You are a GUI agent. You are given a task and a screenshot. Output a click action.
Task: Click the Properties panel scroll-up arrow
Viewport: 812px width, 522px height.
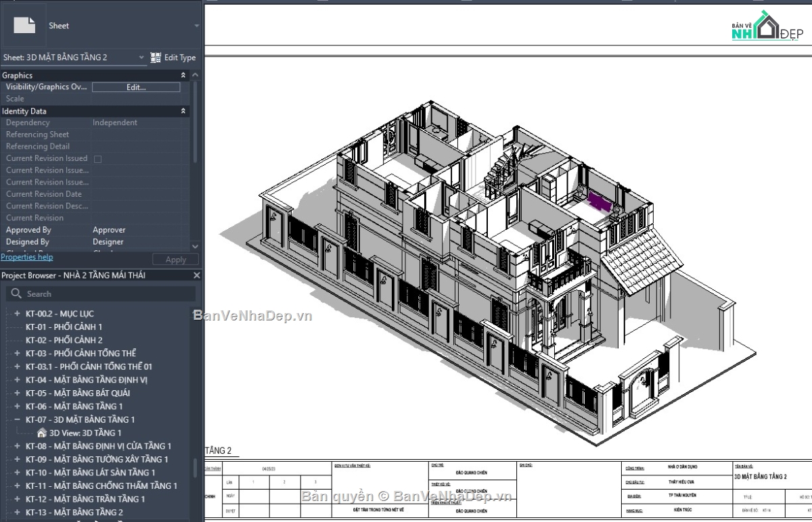196,75
